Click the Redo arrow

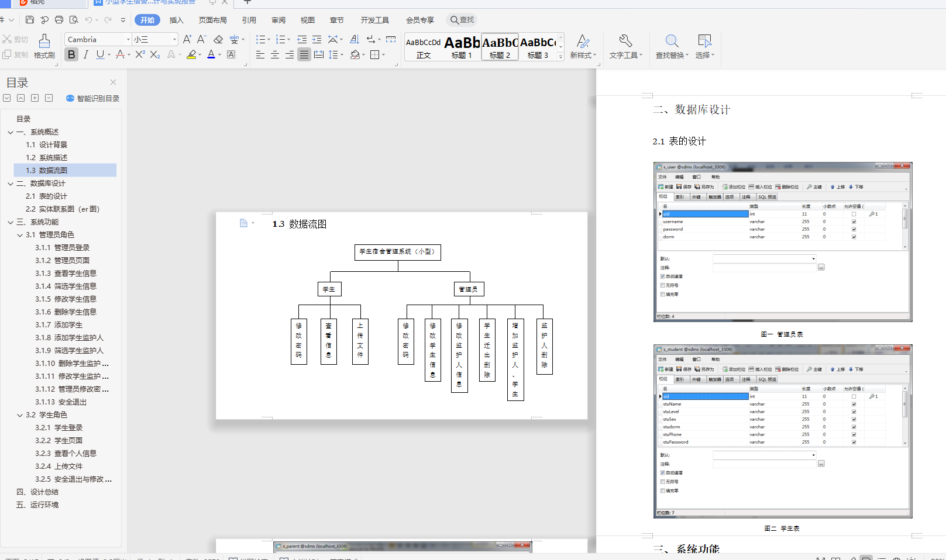click(x=108, y=20)
